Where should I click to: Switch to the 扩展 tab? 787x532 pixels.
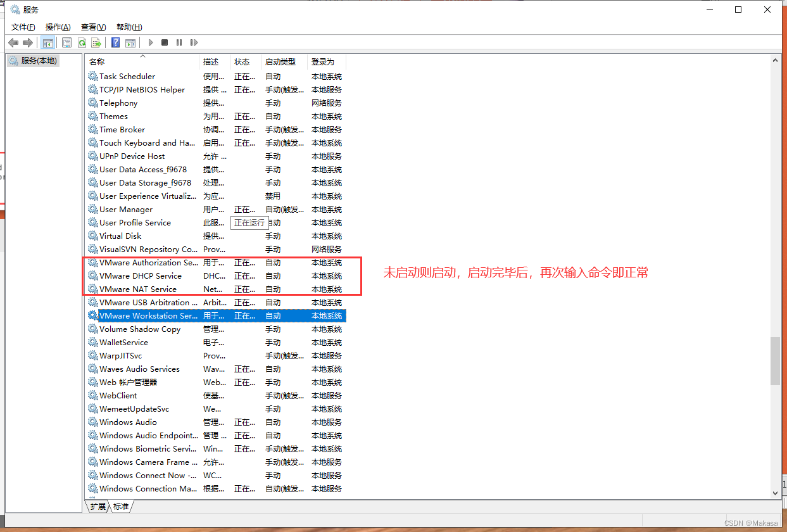[98, 506]
